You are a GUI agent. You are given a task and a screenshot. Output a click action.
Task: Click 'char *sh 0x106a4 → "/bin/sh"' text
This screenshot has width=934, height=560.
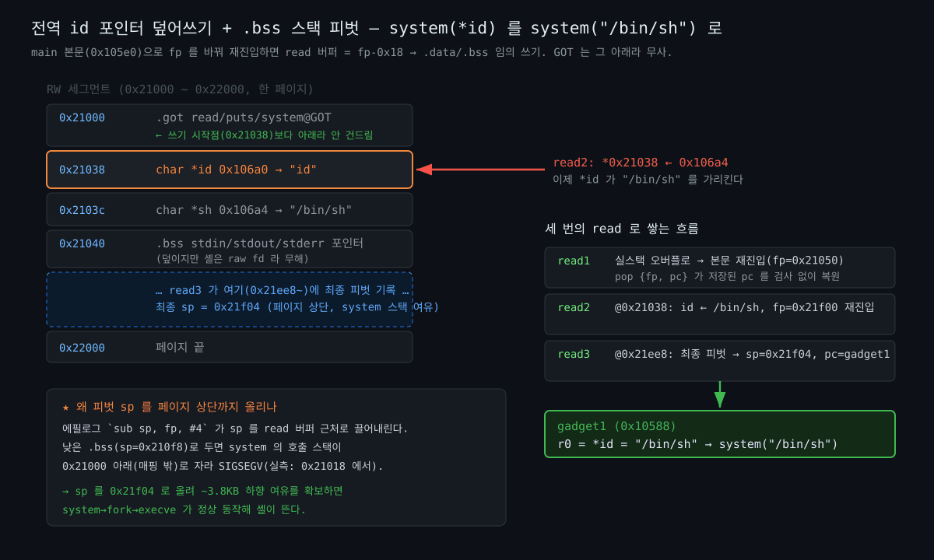tap(254, 210)
